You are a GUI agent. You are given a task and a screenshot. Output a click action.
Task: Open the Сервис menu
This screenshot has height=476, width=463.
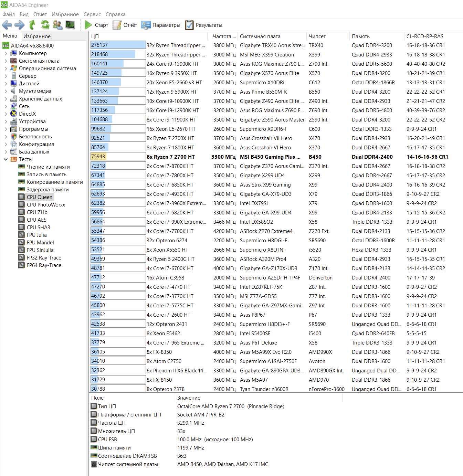tap(92, 14)
